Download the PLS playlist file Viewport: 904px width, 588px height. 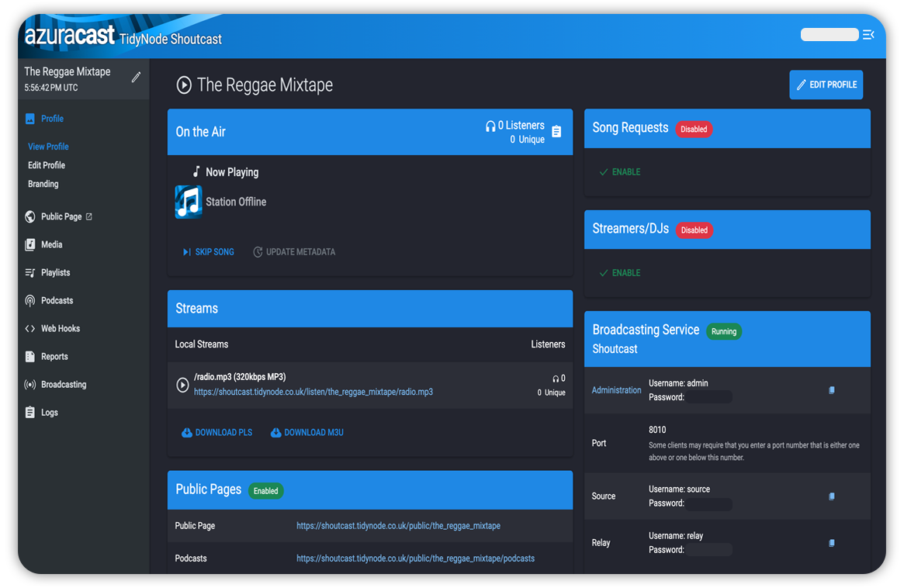(x=216, y=433)
